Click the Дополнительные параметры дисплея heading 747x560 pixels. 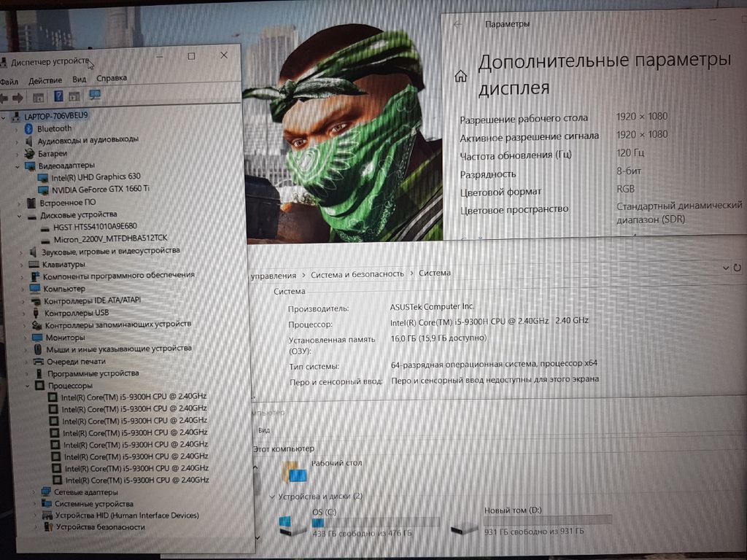pyautogui.click(x=604, y=74)
